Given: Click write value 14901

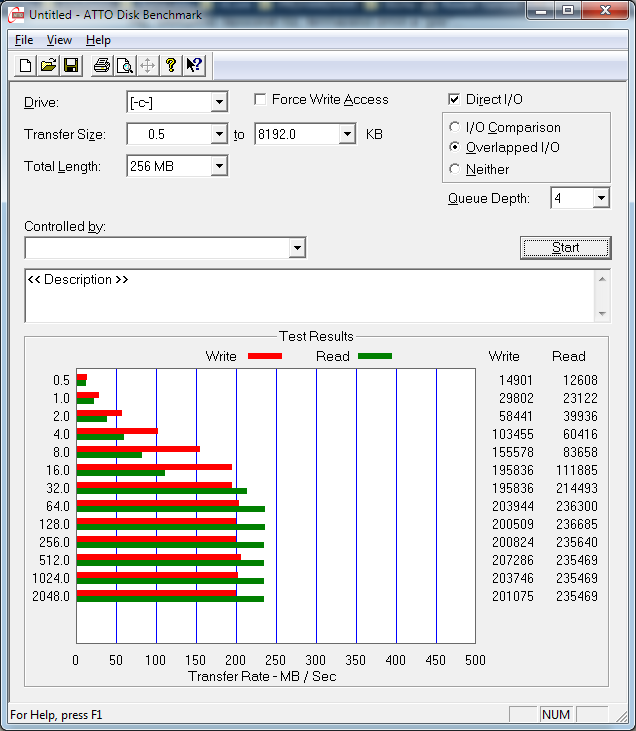Looking at the screenshot, I should pyautogui.click(x=516, y=380).
